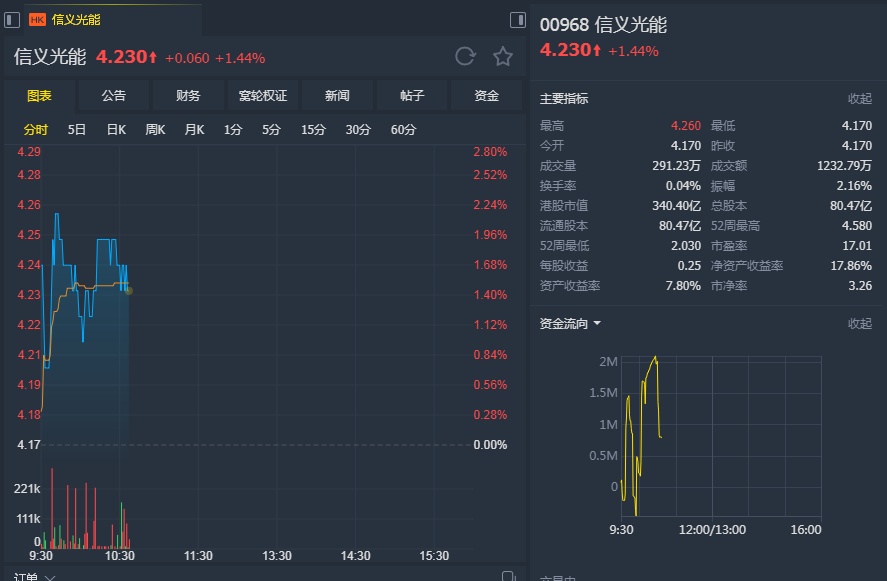
Task: Open the 图表 tab
Action: click(x=39, y=96)
